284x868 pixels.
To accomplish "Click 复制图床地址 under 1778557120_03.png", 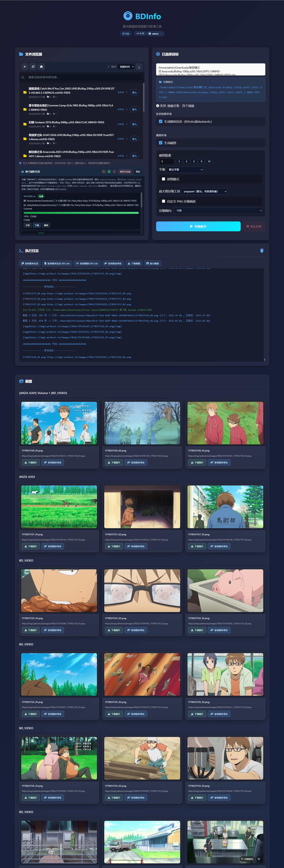I will 219,463.
